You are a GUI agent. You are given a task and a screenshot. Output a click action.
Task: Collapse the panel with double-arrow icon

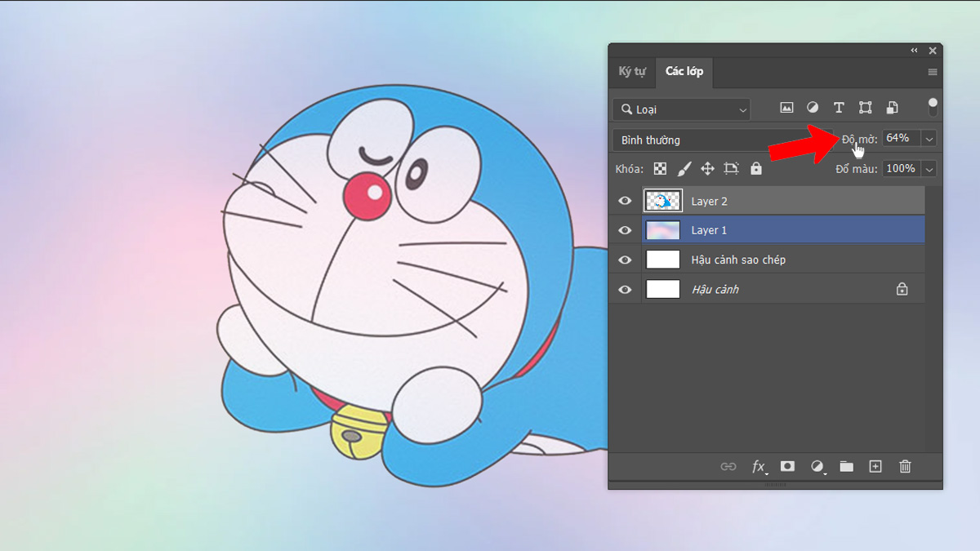click(x=915, y=51)
